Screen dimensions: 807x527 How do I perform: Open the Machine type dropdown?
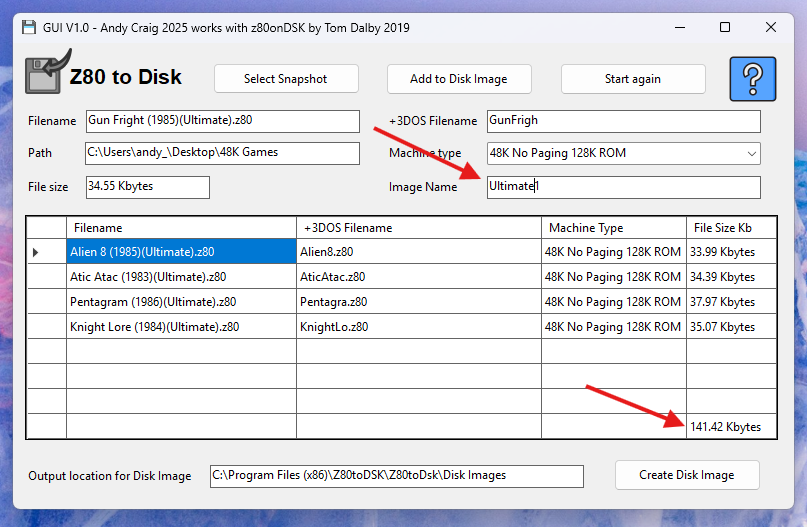click(623, 154)
